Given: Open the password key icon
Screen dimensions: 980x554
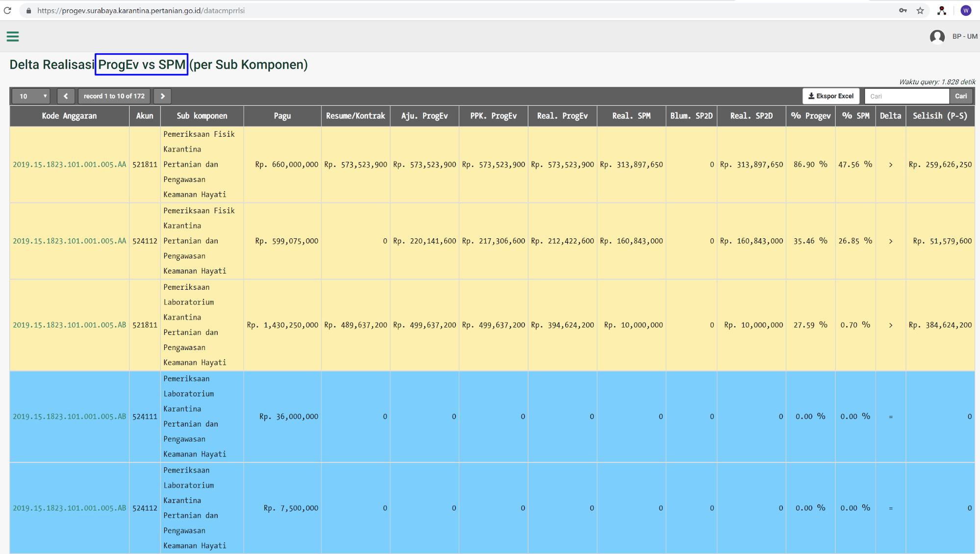Looking at the screenshot, I should tap(903, 10).
